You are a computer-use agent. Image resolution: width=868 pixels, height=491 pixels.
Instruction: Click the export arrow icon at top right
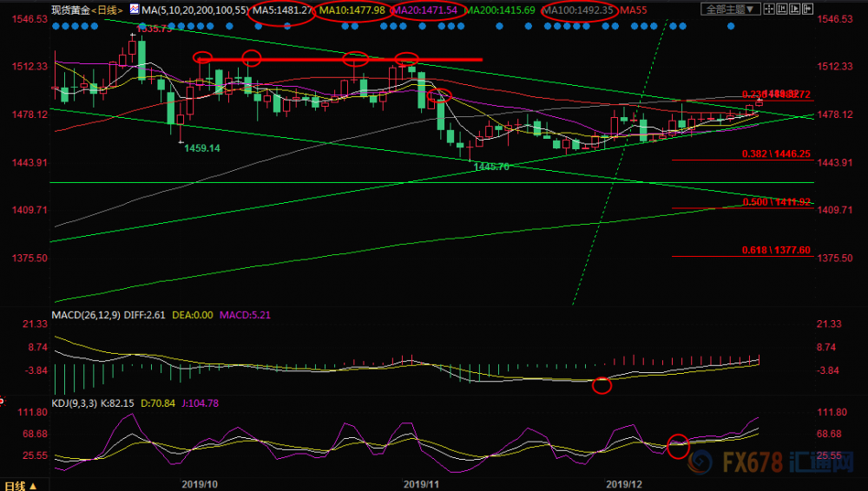(x=807, y=9)
